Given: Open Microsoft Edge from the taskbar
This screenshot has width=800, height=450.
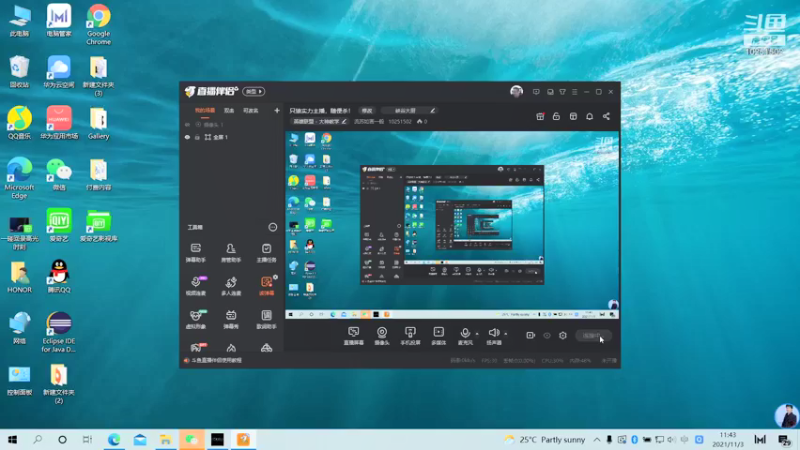Looking at the screenshot, I should pos(114,439).
